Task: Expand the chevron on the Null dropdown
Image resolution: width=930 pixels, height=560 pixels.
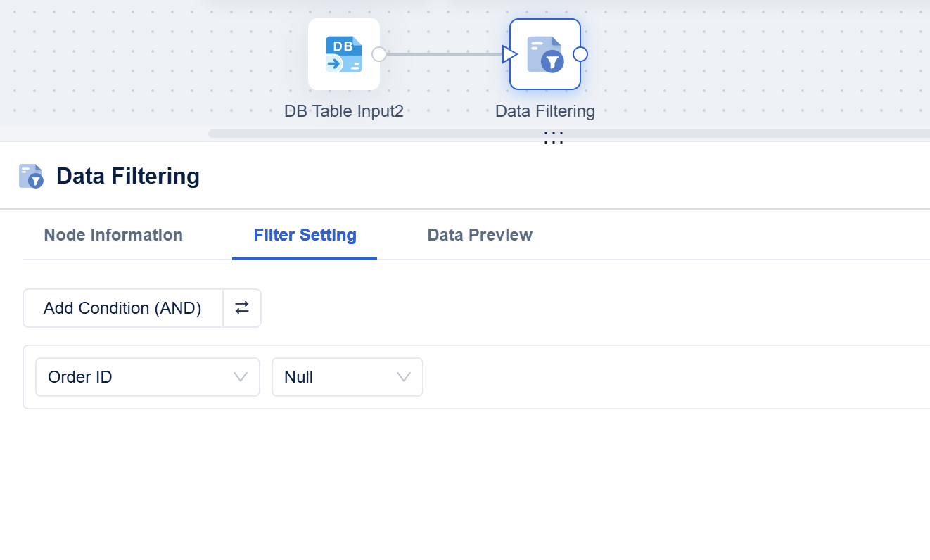Action: (405, 377)
